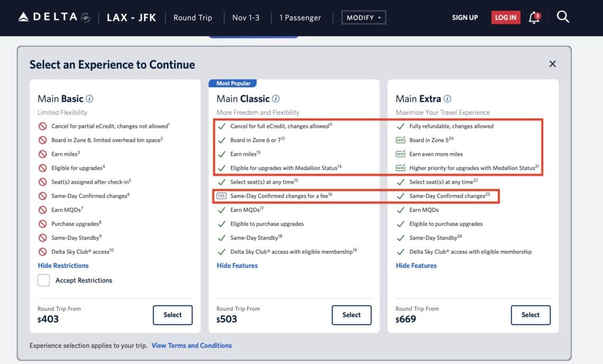Image resolution: width=603 pixels, height=364 pixels.
Task: Open the Main Basic info tooltip icon
Action: point(89,98)
